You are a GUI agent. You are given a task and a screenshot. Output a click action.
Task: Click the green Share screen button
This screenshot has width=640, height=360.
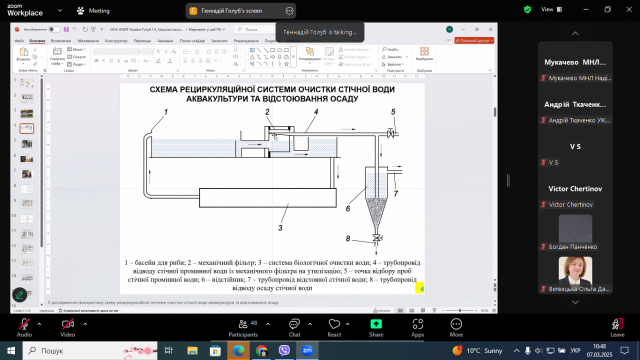coord(376,327)
